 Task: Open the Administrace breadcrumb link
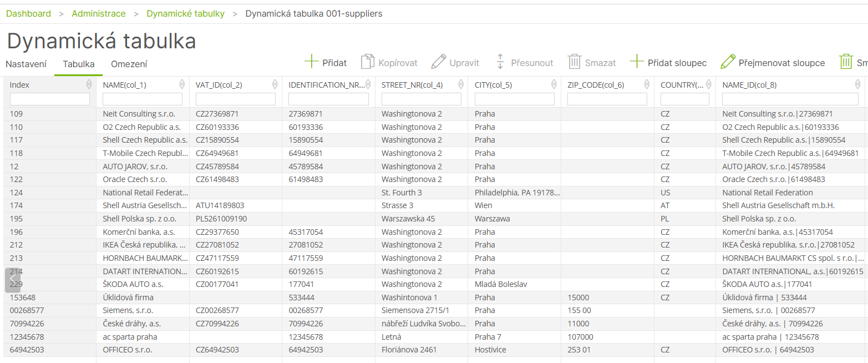(x=99, y=13)
